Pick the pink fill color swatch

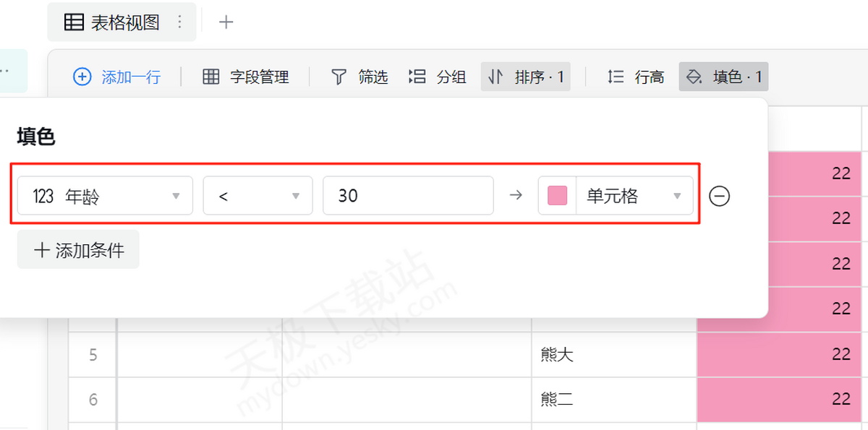(x=557, y=196)
